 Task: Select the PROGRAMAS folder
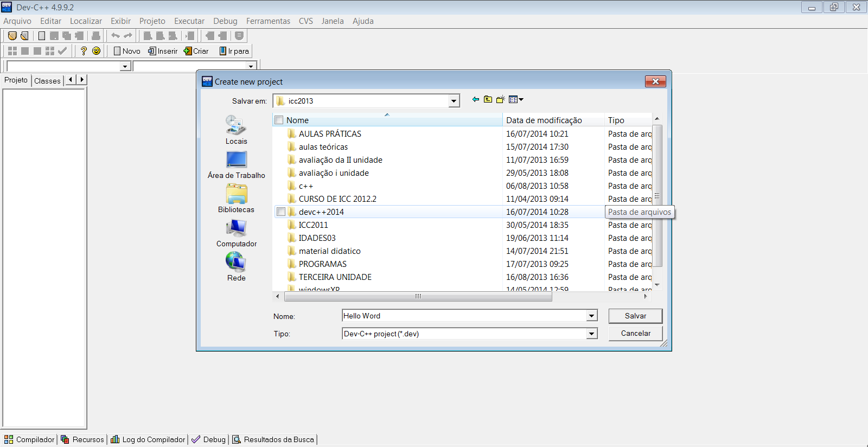coord(322,264)
